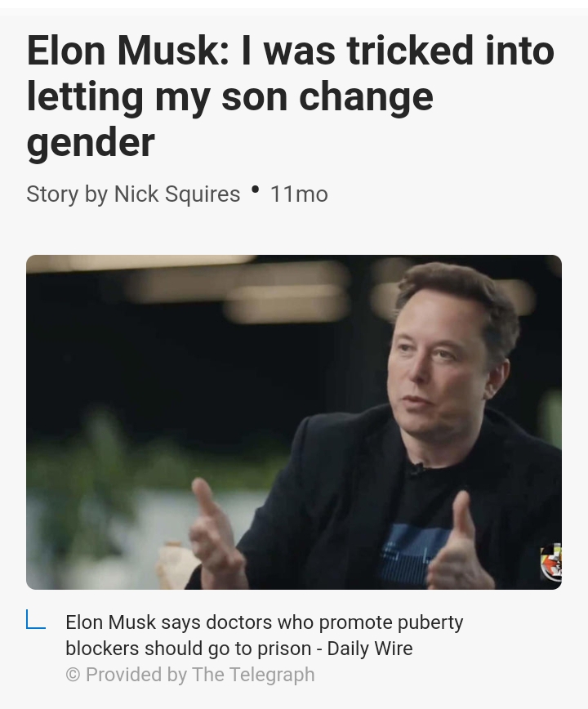
Task: Click the small logo badge on the photo
Action: tap(551, 563)
